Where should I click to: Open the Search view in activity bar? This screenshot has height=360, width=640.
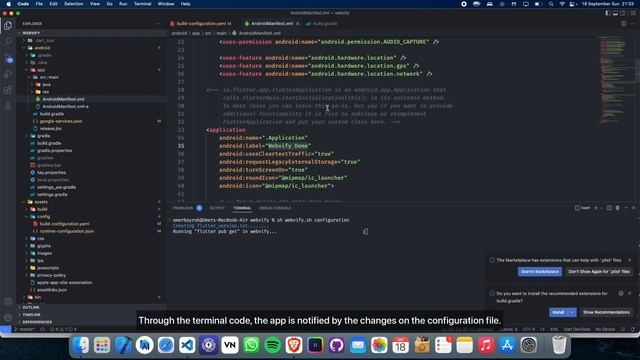8,42
